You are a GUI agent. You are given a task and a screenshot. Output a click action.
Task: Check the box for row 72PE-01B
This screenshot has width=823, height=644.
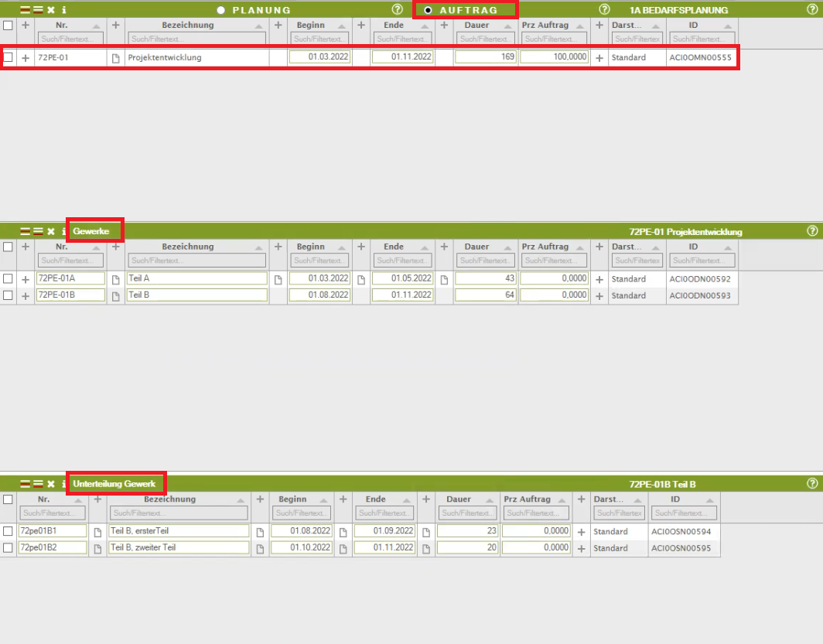tap(8, 295)
